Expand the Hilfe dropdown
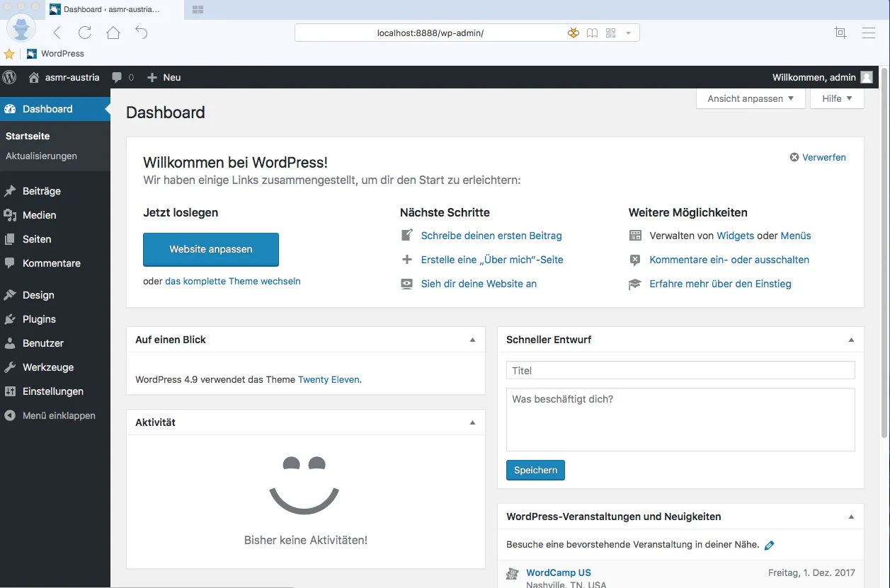The image size is (890, 588). (x=837, y=98)
